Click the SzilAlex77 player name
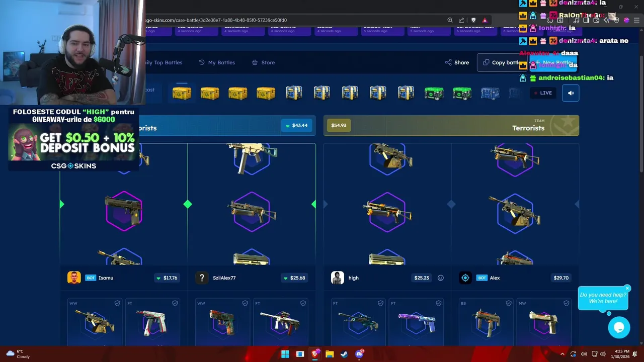The image size is (644, 362). point(224,278)
